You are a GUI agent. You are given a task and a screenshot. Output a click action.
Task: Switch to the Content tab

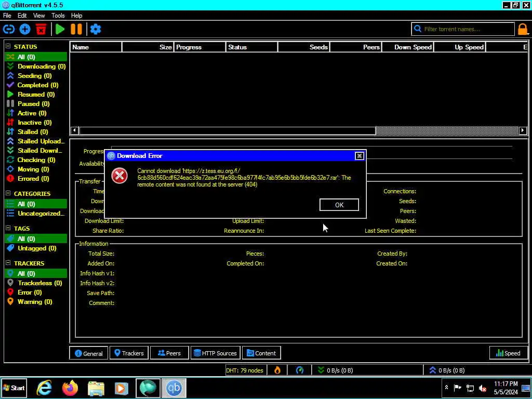tap(261, 353)
